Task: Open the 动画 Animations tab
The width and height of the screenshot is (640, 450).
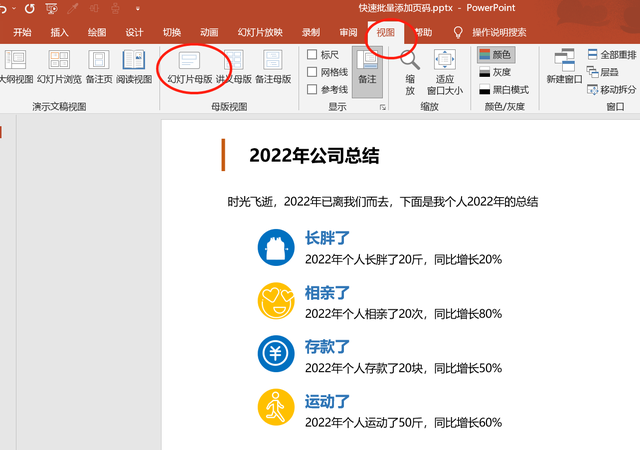Action: tap(209, 32)
